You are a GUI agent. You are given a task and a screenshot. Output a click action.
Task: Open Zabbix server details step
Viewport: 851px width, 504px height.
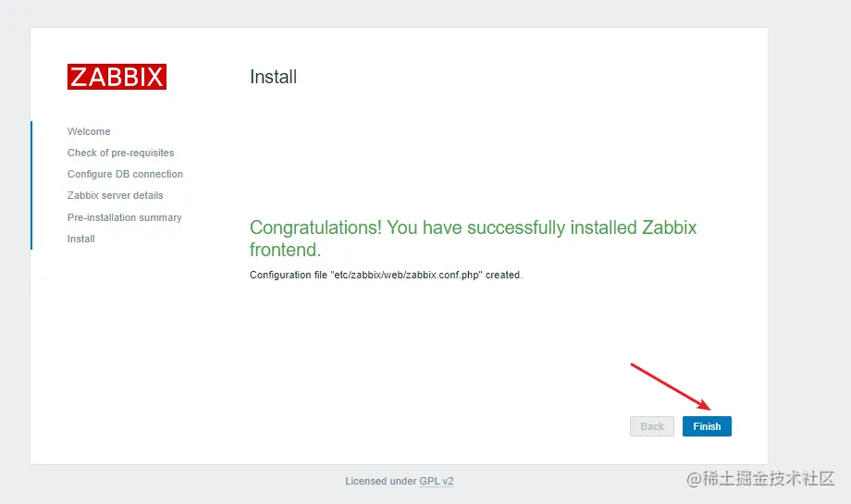(115, 195)
